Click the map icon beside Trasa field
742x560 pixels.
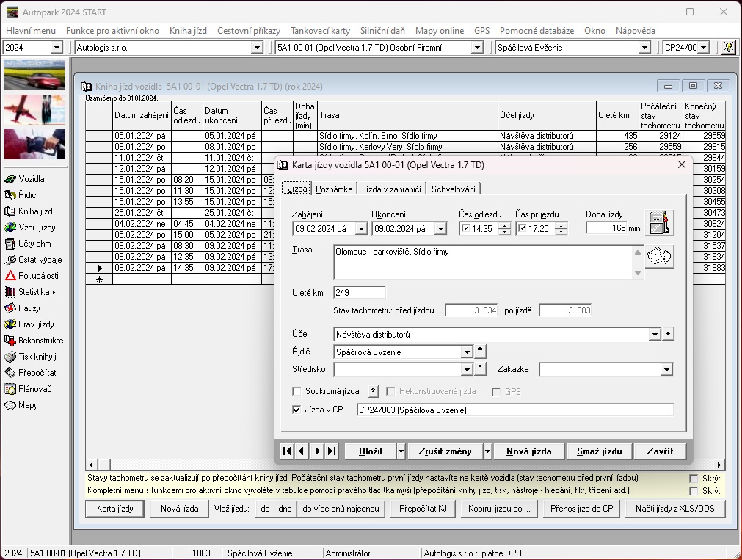659,257
